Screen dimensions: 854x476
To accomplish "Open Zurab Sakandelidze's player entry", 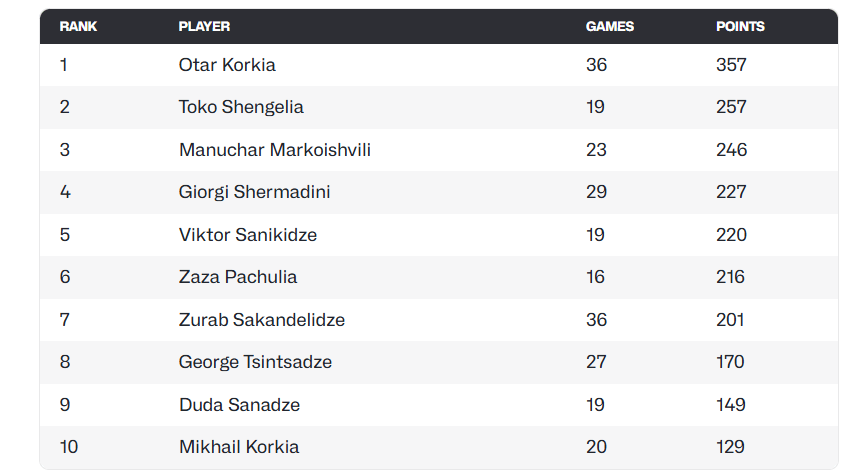I will [x=260, y=320].
